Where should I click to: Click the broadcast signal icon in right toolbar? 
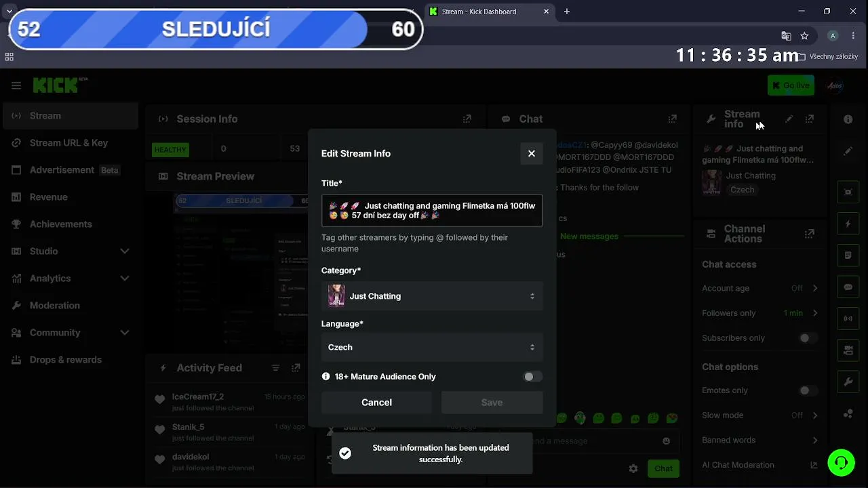click(848, 319)
